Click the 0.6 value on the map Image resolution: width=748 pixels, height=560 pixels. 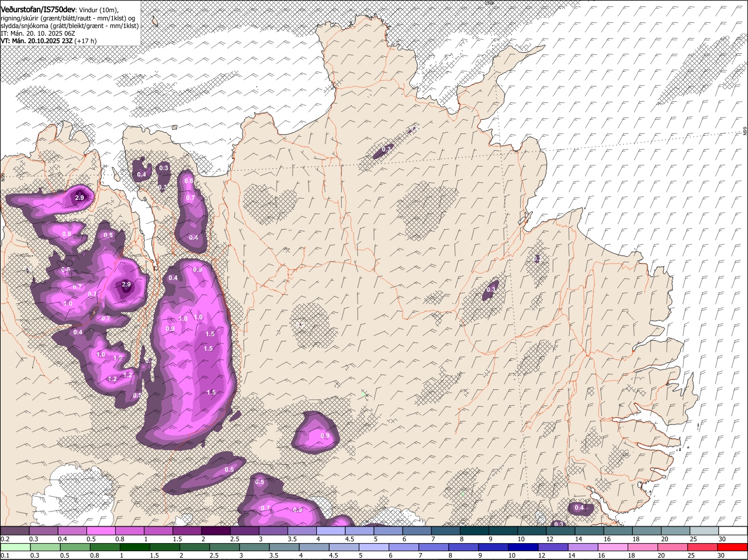[189, 181]
